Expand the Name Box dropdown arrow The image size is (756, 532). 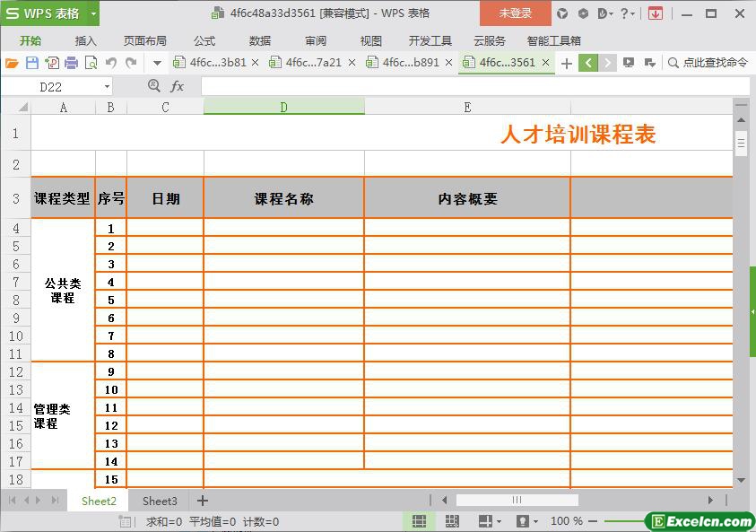point(108,87)
